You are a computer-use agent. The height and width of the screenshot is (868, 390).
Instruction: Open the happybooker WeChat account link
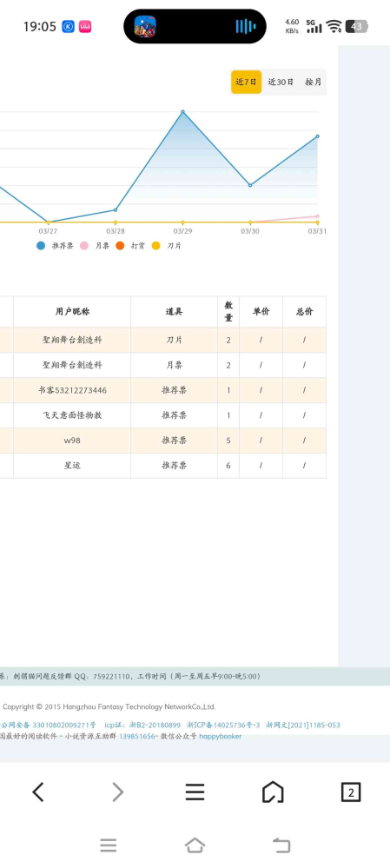tap(220, 736)
